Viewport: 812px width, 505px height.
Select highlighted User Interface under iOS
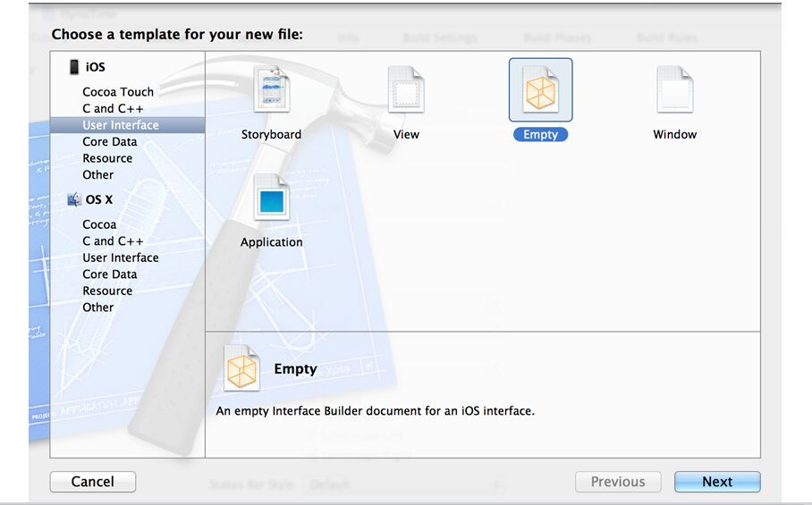127,125
